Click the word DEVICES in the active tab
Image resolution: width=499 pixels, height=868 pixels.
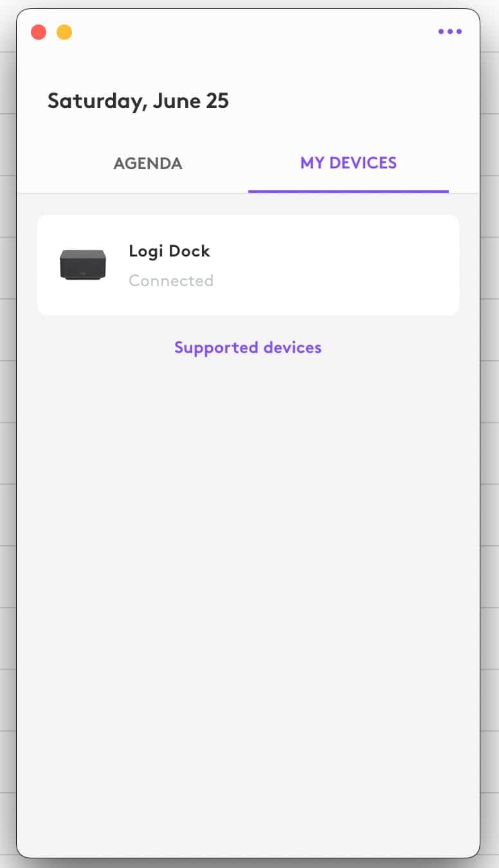pyautogui.click(x=363, y=163)
